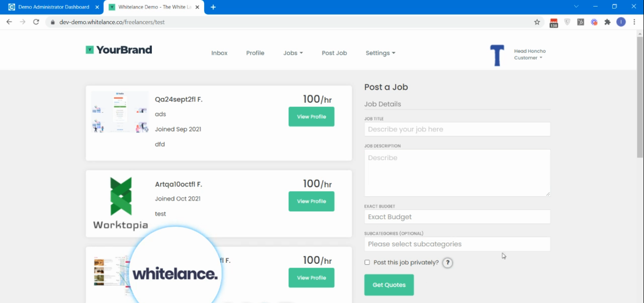The width and height of the screenshot is (644, 303).
Task: Go back to the previous page
Action: 9,22
